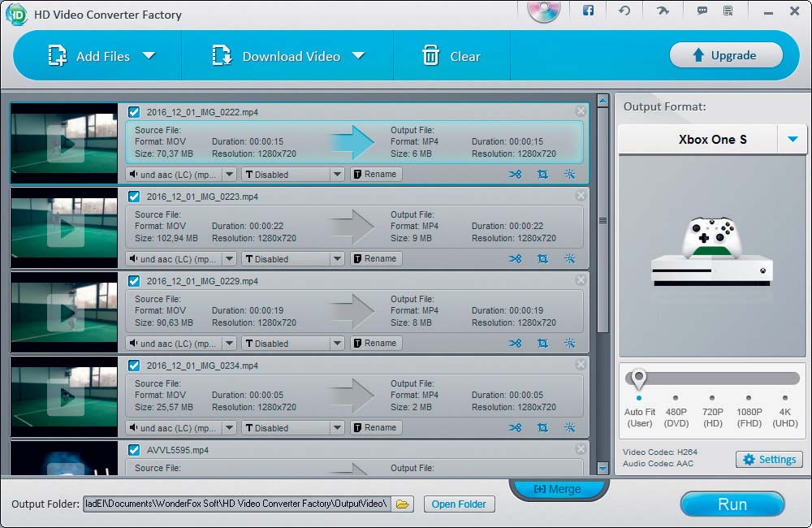Click the Upgrade button
Screen dimensions: 812x528
pos(726,55)
